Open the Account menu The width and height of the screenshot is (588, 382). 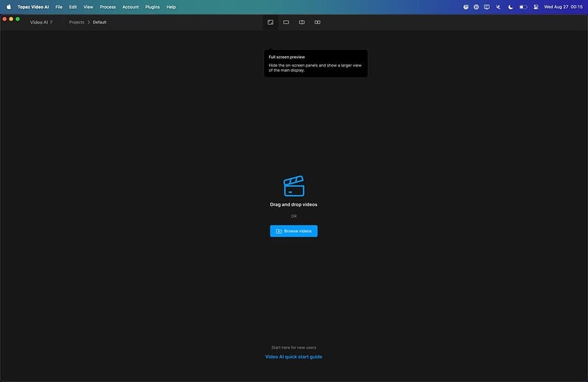131,7
